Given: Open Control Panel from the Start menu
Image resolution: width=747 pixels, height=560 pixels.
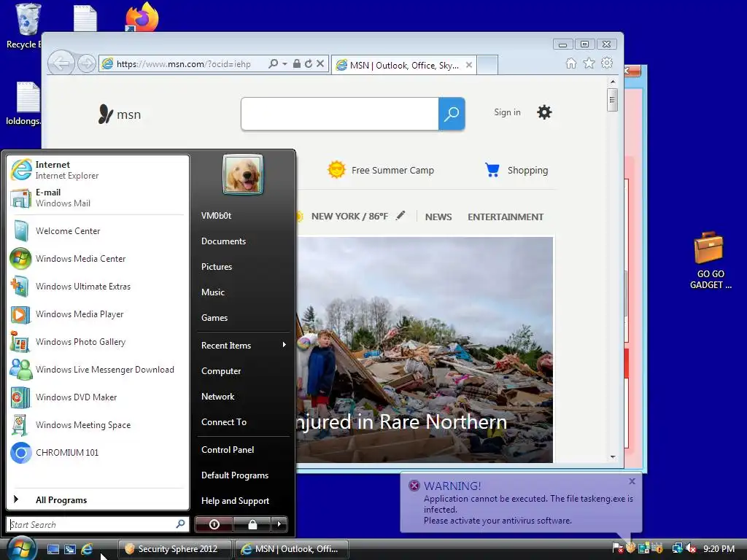Looking at the screenshot, I should [243, 449].
